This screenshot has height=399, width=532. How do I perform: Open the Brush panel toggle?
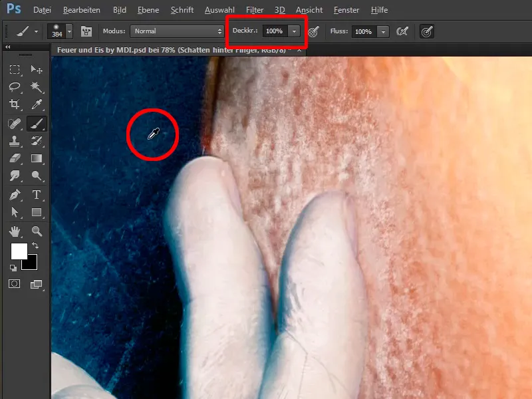click(86, 31)
